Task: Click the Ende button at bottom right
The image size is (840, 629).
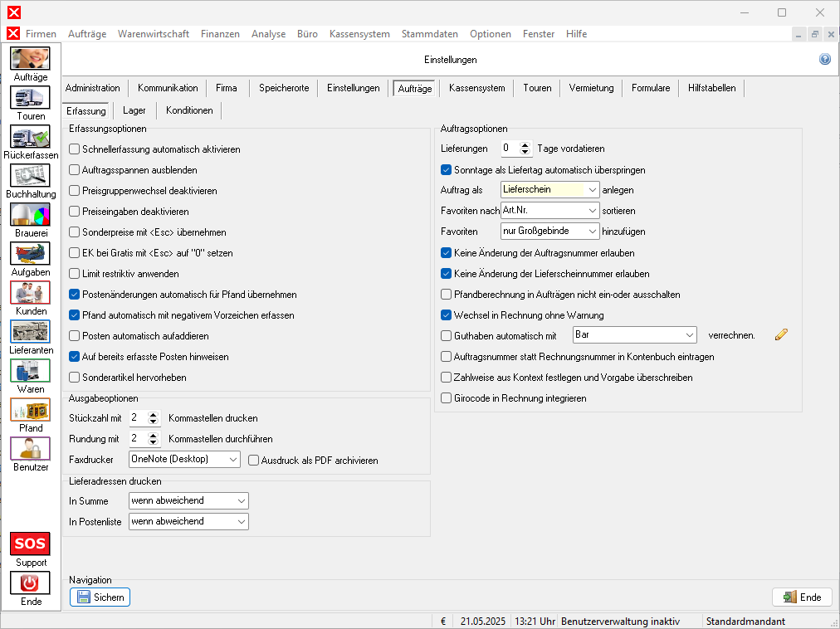Action: pyautogui.click(x=802, y=597)
